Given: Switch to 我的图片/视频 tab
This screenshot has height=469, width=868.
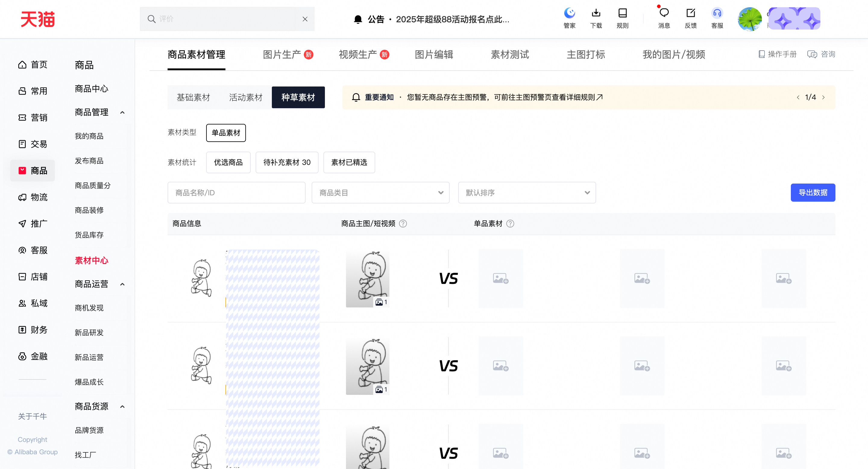Looking at the screenshot, I should coord(674,55).
